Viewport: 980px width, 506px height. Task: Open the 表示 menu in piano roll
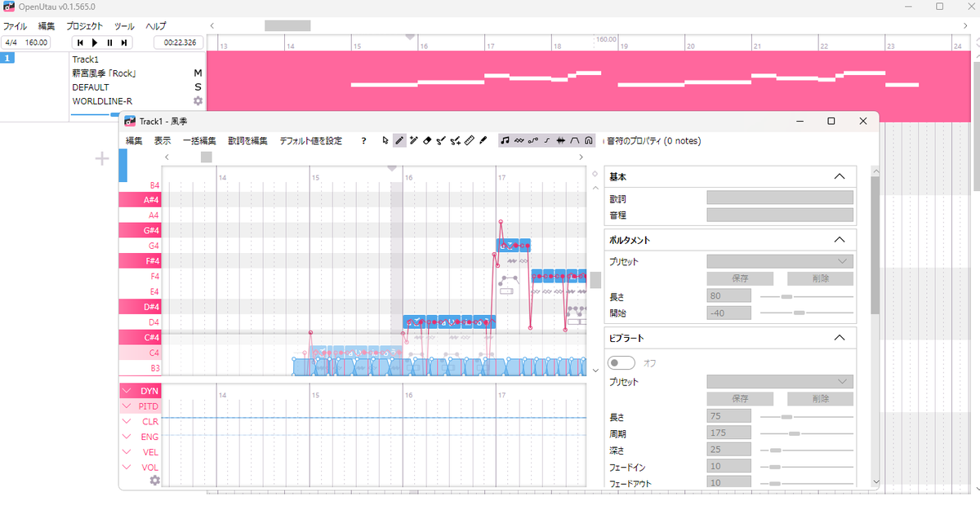[163, 141]
